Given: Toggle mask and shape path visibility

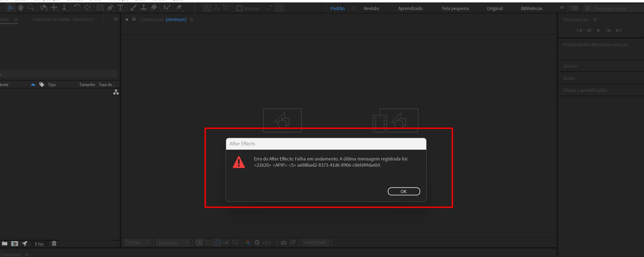Looking at the screenshot, I should (217, 243).
